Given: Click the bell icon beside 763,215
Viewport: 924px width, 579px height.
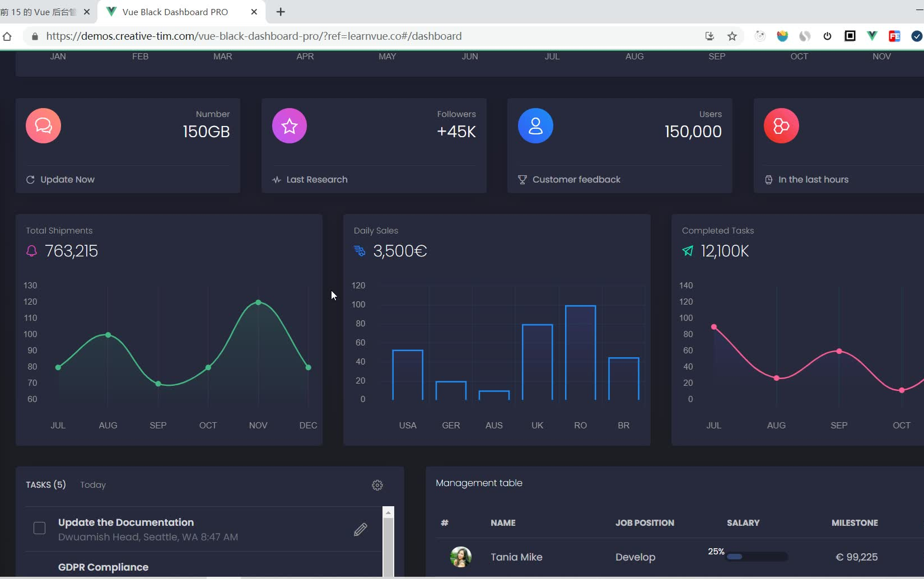Looking at the screenshot, I should 31,251.
